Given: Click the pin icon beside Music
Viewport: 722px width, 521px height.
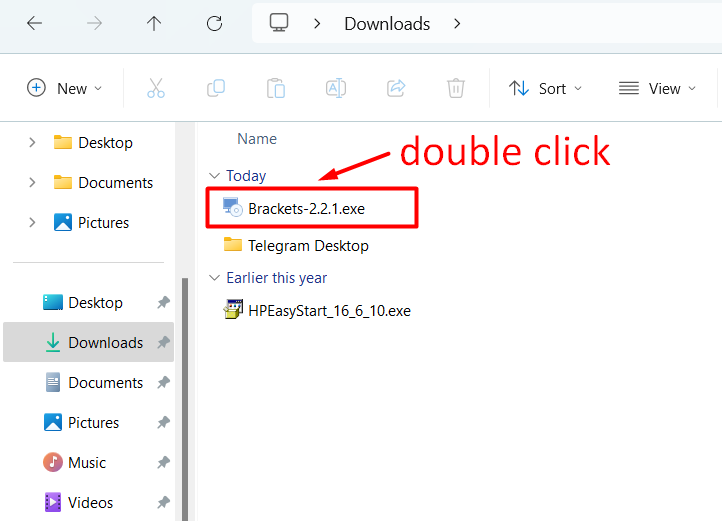Looking at the screenshot, I should (x=163, y=462).
